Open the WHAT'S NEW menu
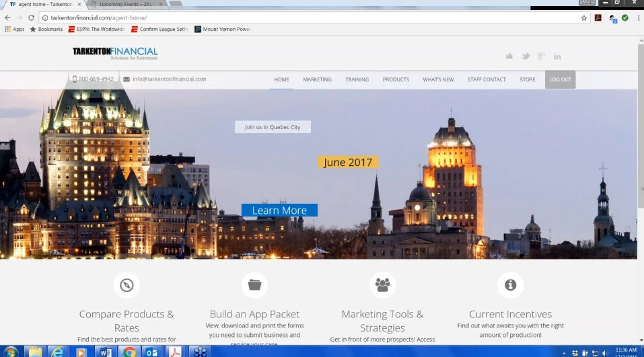Viewport: 644px width, 357px height. pos(438,79)
